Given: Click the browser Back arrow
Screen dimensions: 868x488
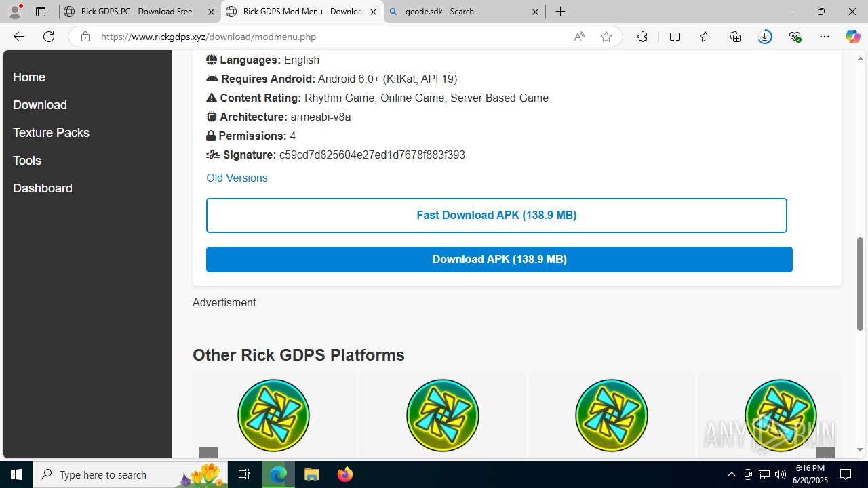Looking at the screenshot, I should 19,37.
